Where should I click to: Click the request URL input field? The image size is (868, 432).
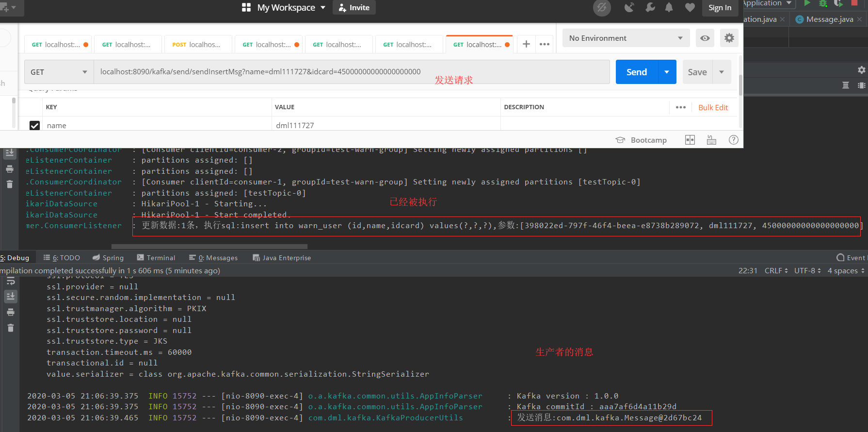(352, 72)
